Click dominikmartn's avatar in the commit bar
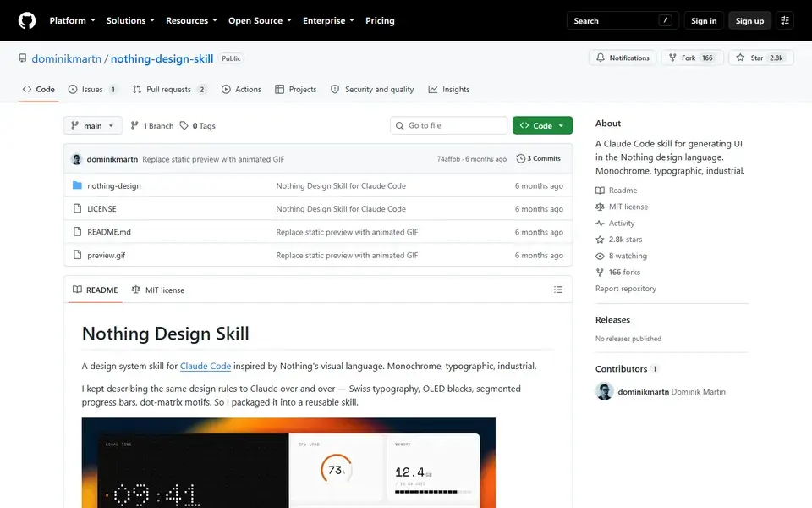Image resolution: width=812 pixels, height=508 pixels. [x=77, y=159]
